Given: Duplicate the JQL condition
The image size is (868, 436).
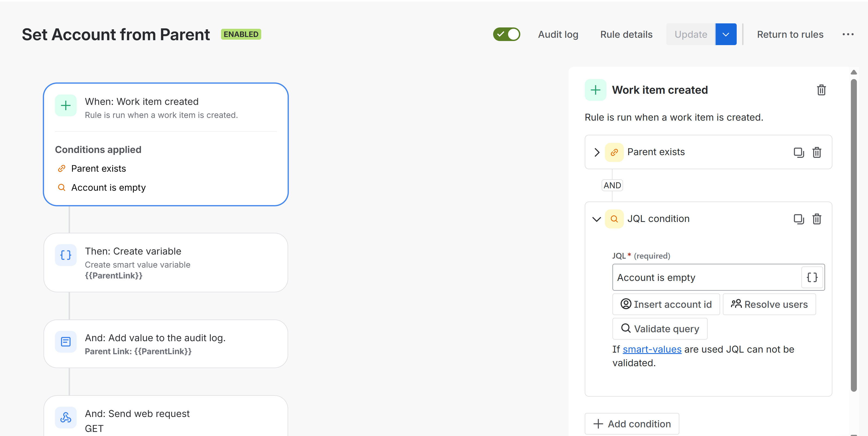Looking at the screenshot, I should (799, 219).
